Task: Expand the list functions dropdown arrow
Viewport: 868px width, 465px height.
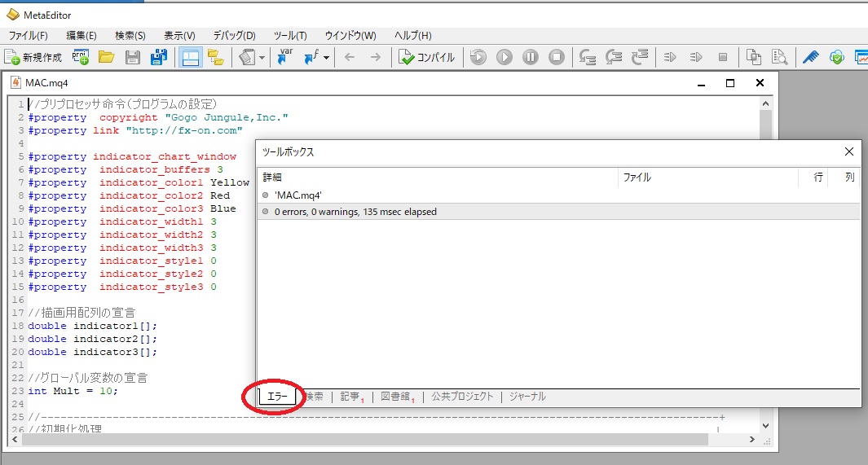Action: (x=326, y=57)
